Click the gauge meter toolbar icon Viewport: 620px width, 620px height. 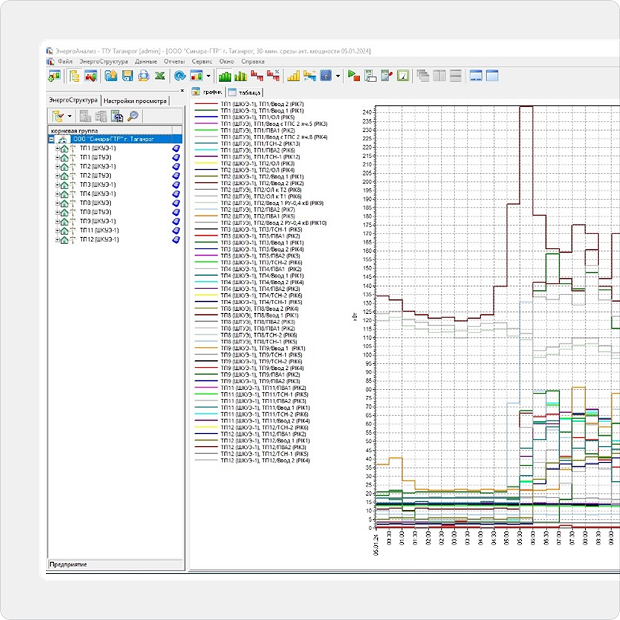[x=403, y=76]
